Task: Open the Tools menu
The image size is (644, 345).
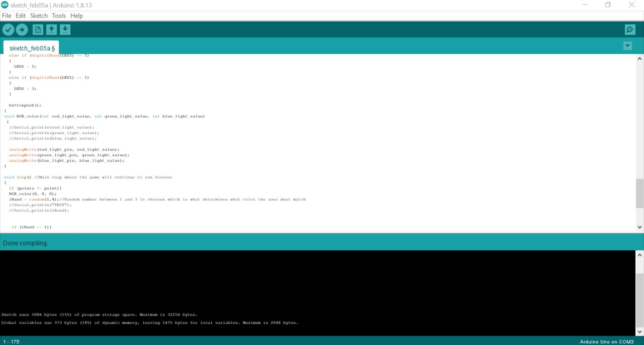Action: point(59,16)
